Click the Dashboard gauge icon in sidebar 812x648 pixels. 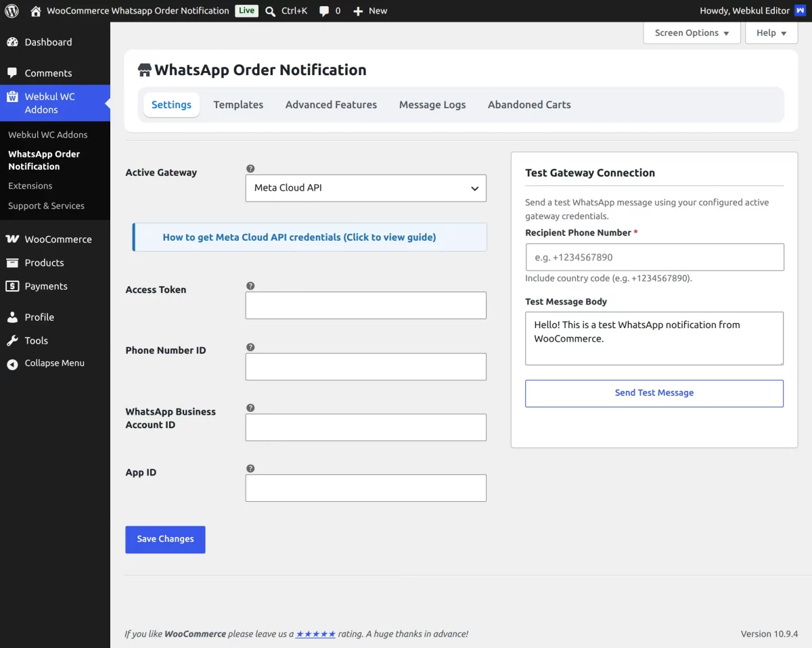[x=12, y=42]
